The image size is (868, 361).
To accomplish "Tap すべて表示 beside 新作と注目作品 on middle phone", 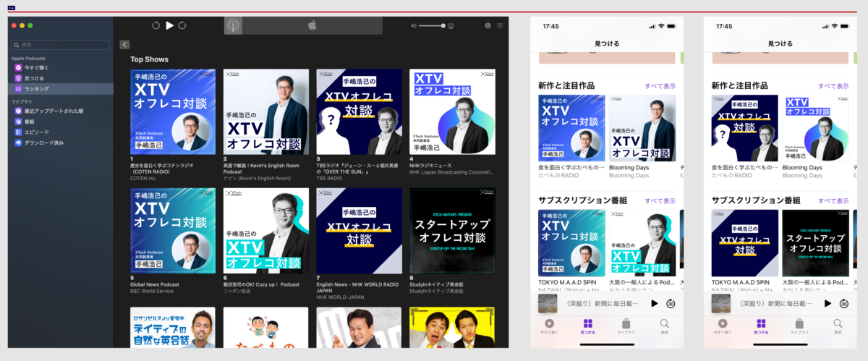I will pyautogui.click(x=660, y=86).
